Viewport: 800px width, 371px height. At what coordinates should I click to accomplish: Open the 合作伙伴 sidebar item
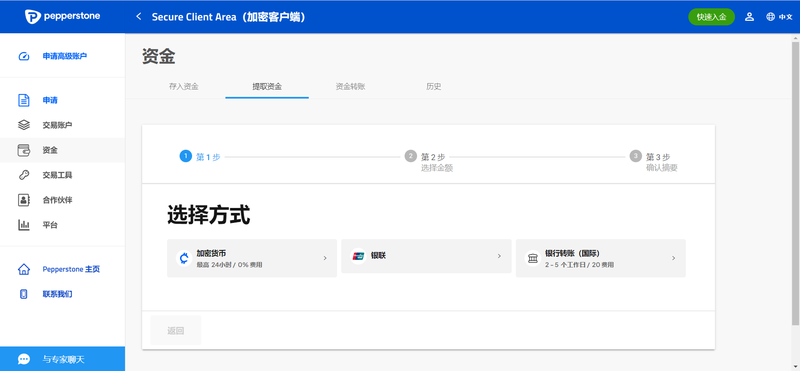pos(62,200)
